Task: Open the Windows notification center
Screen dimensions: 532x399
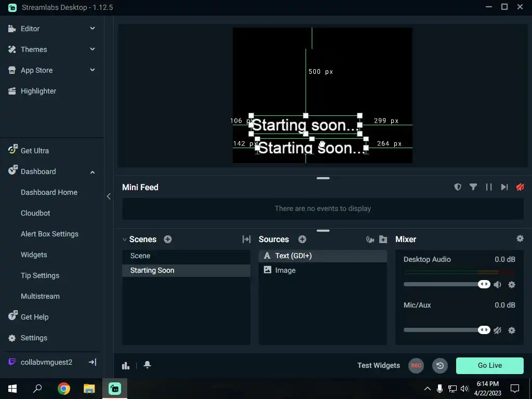Action: (x=515, y=389)
